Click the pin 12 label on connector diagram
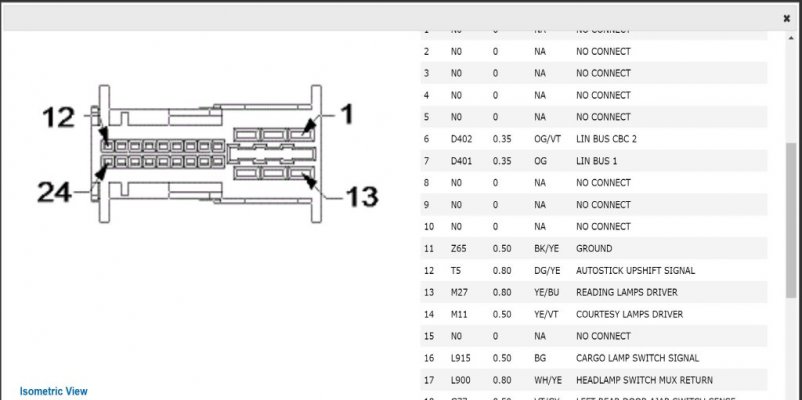 coord(58,117)
